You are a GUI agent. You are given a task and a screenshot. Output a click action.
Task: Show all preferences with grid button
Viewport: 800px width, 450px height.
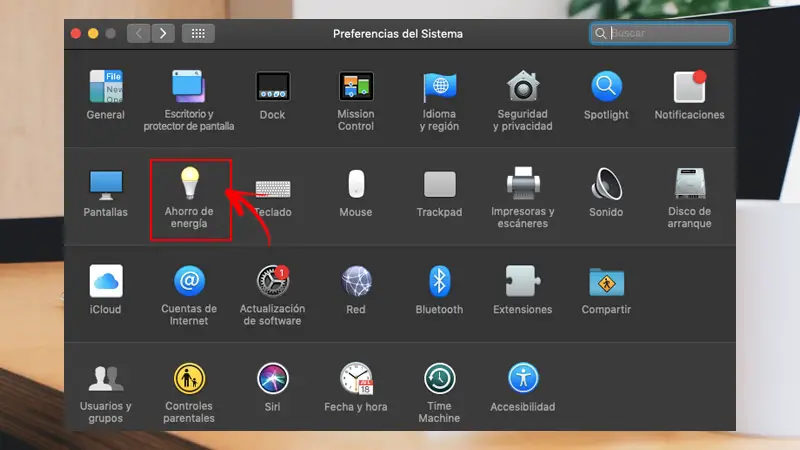click(x=198, y=33)
